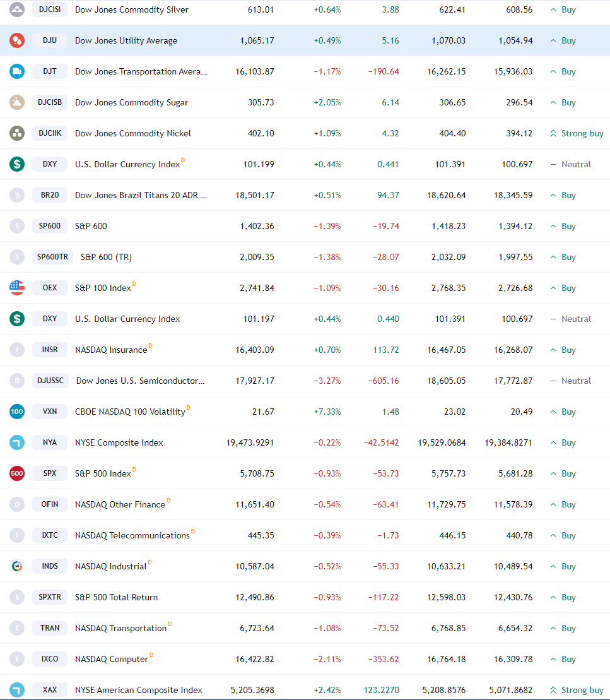Open NASDAQ Insurance link

tap(111, 350)
